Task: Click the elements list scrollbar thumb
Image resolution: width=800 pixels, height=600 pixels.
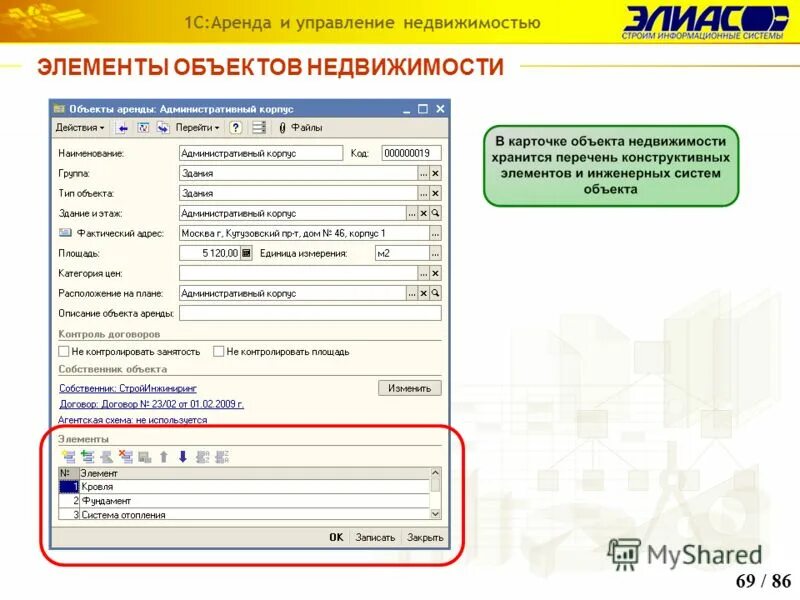Action: click(436, 484)
